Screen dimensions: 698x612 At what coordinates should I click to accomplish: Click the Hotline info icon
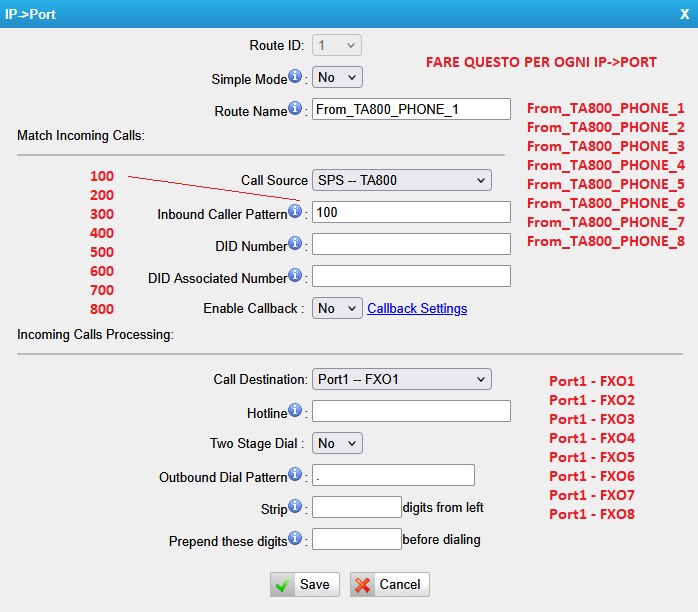coord(296,410)
